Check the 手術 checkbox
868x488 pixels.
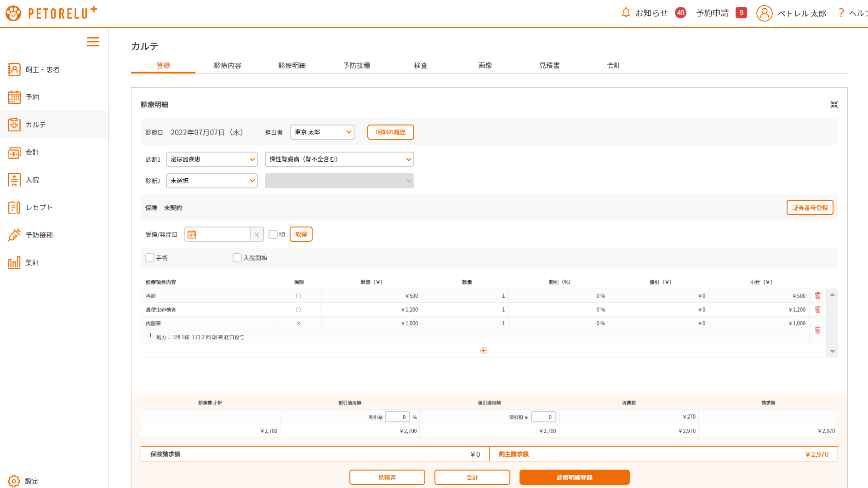point(150,258)
